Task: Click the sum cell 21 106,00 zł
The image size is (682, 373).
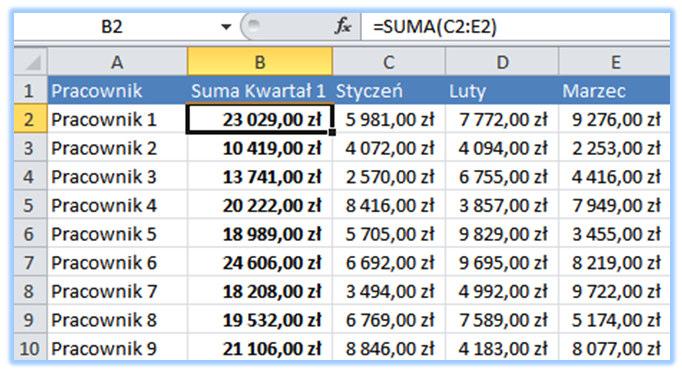Action: pyautogui.click(x=260, y=347)
